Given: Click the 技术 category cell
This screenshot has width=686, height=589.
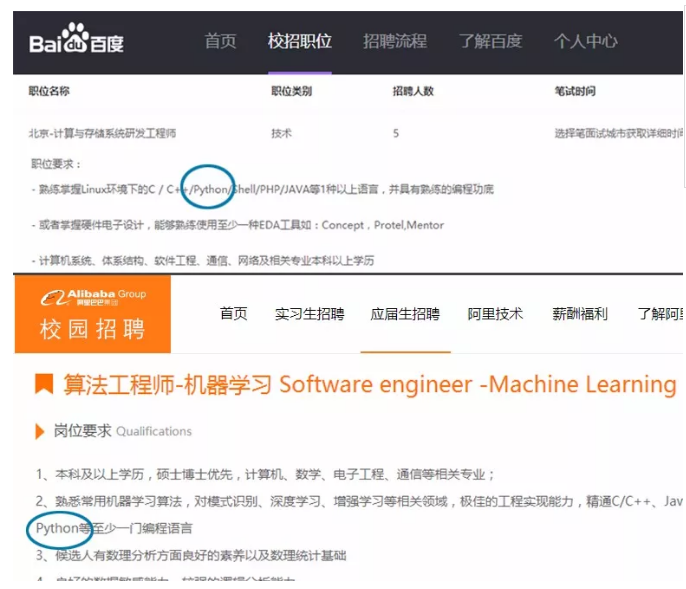Looking at the screenshot, I should [x=281, y=133].
